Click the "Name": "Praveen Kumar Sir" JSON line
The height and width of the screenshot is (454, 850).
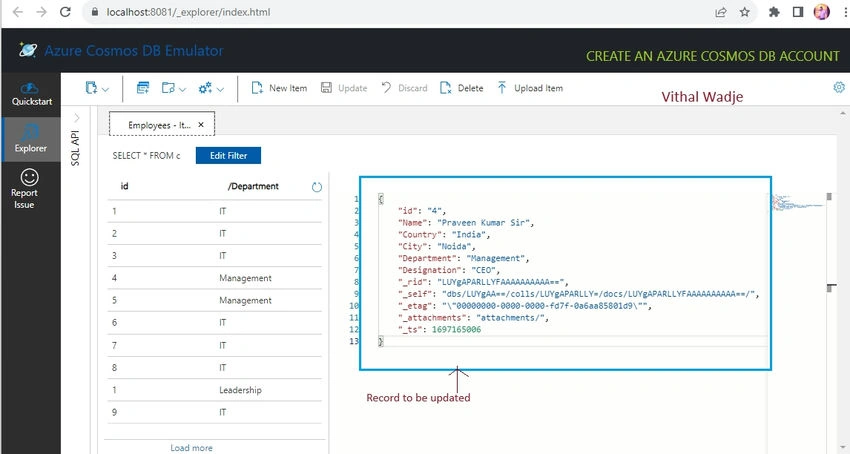click(x=466, y=222)
